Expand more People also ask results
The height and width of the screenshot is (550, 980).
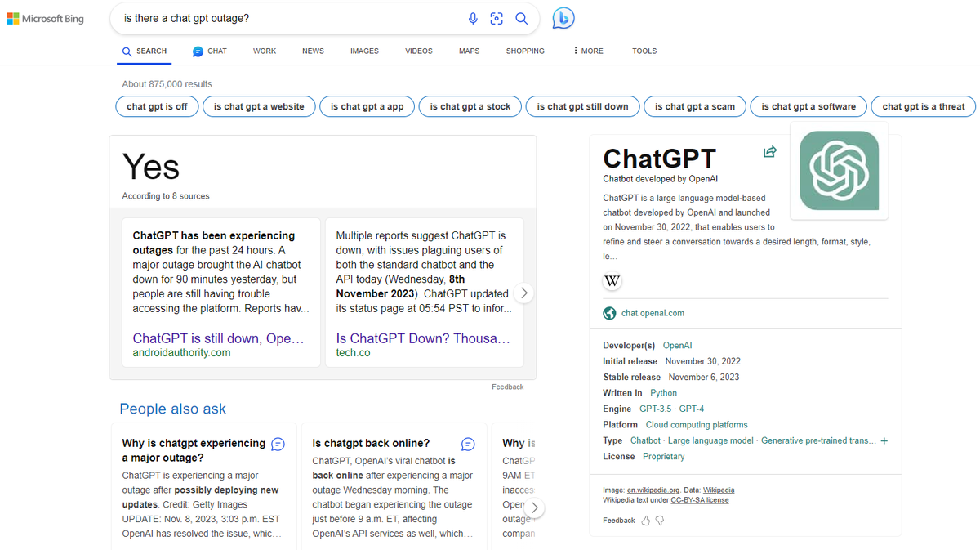[535, 507]
